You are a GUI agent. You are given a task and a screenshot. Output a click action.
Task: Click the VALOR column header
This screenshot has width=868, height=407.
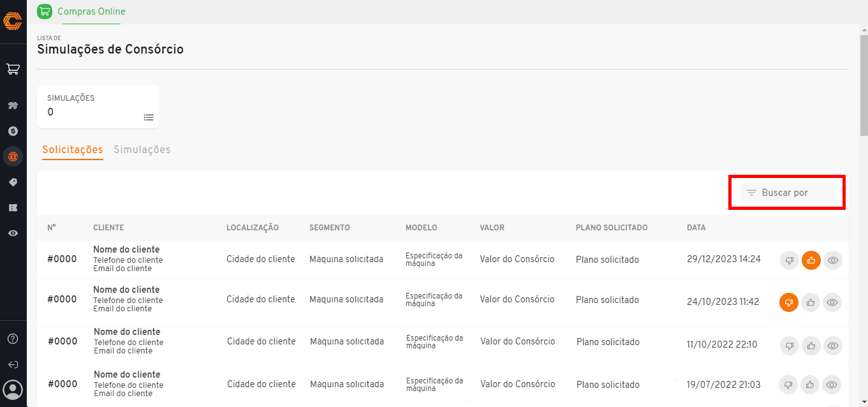pyautogui.click(x=492, y=228)
